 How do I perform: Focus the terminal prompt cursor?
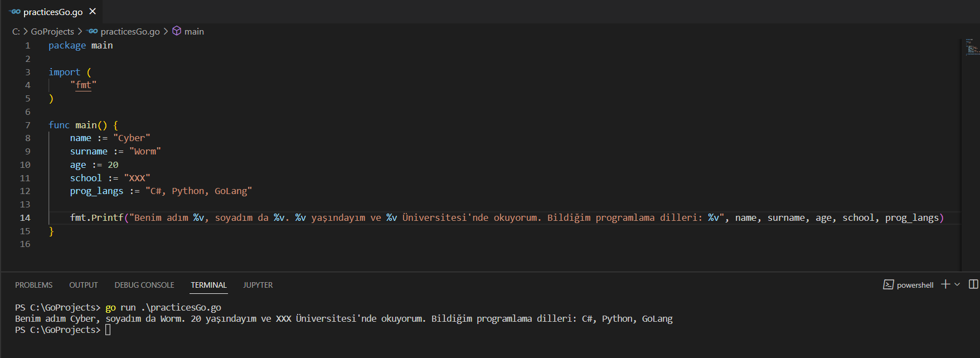[x=108, y=330]
